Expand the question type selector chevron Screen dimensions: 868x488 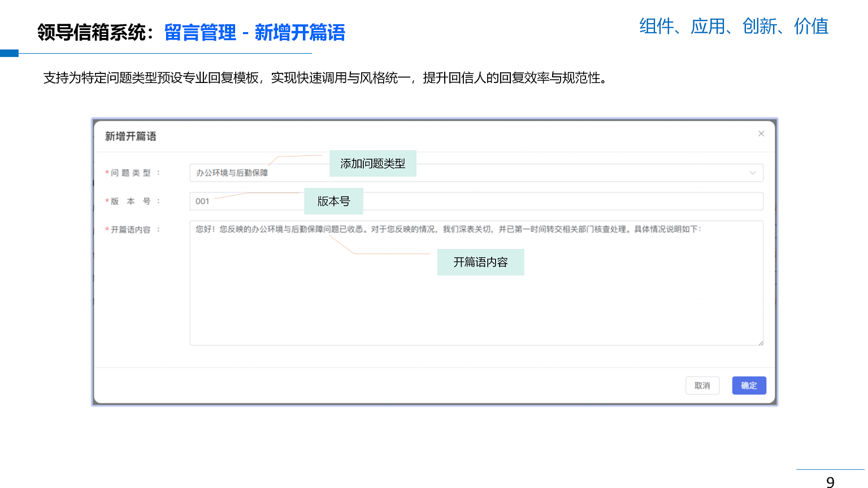[752, 173]
